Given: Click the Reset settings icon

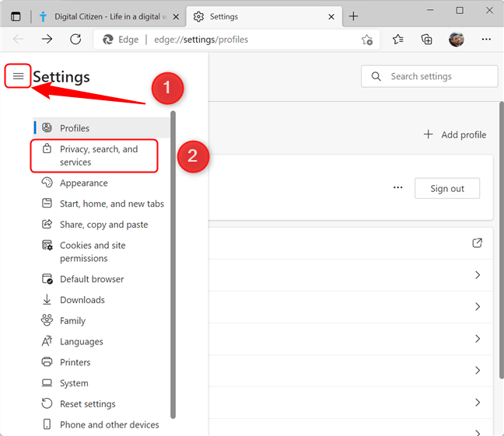Looking at the screenshot, I should [47, 403].
